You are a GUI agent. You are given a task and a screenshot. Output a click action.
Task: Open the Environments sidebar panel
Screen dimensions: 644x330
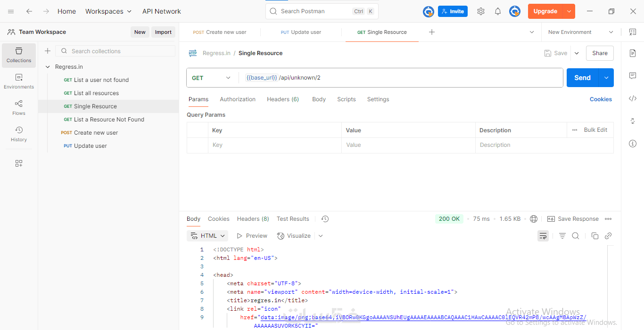click(x=19, y=80)
